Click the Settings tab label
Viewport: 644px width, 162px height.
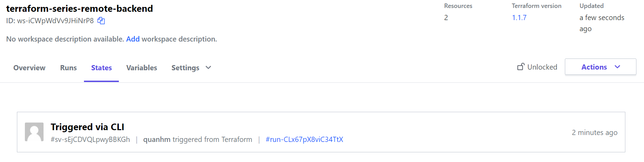(x=185, y=68)
